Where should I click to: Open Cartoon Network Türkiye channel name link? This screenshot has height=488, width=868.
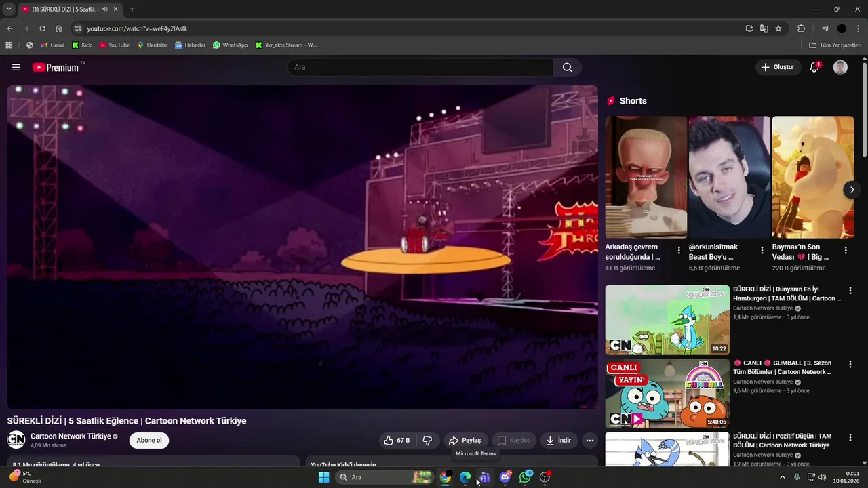coord(71,436)
